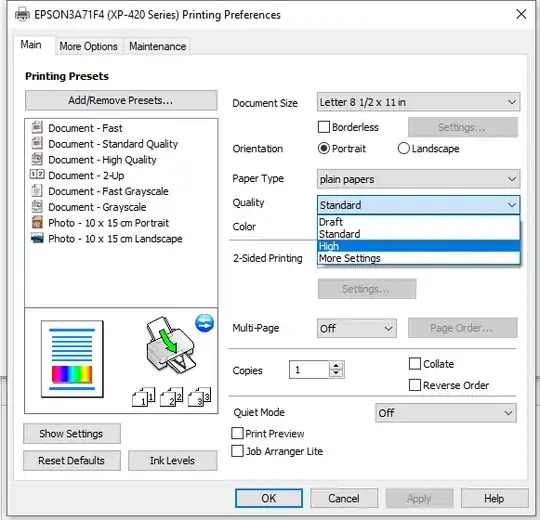
Task: Click the second collate pages icon
Action: click(x=172, y=397)
